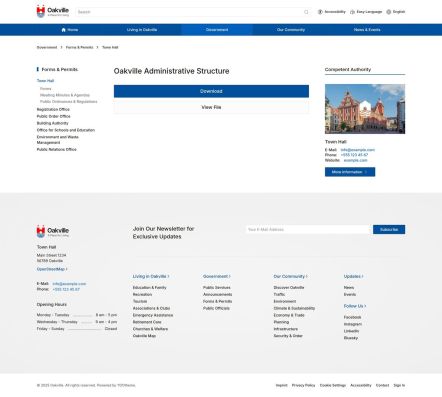This screenshot has width=442, height=397.
Task: Open the OpenStreetMap link in the footer
Action: (52, 269)
